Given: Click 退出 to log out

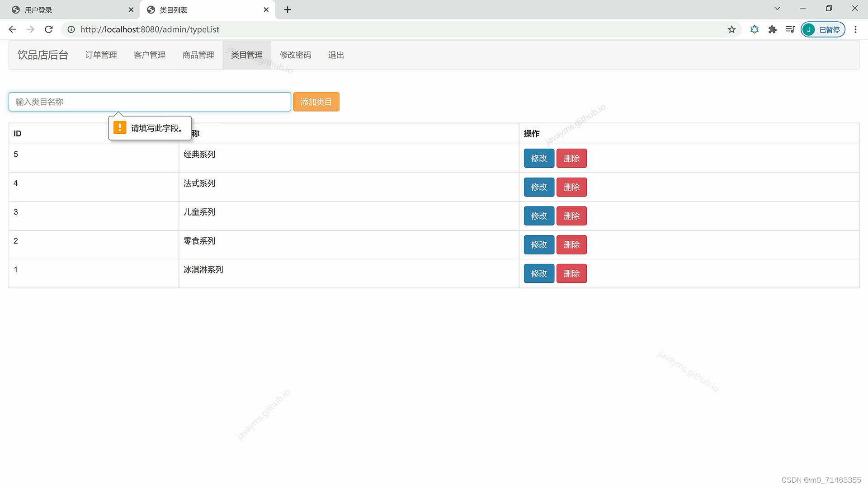Looking at the screenshot, I should click(336, 55).
